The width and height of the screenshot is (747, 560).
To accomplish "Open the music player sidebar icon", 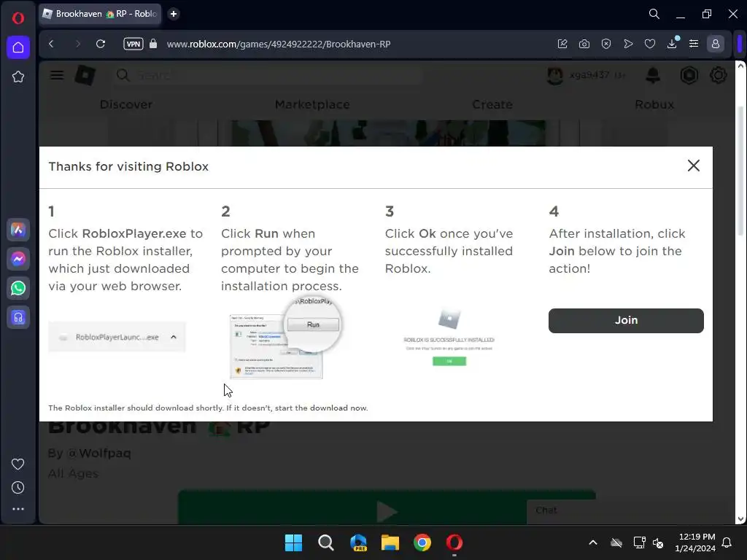I will (18, 317).
